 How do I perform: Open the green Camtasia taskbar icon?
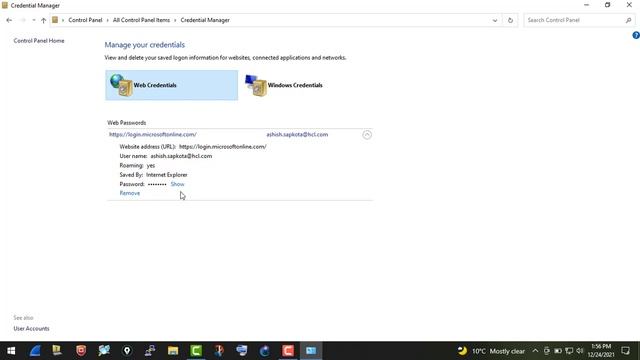tap(196, 351)
